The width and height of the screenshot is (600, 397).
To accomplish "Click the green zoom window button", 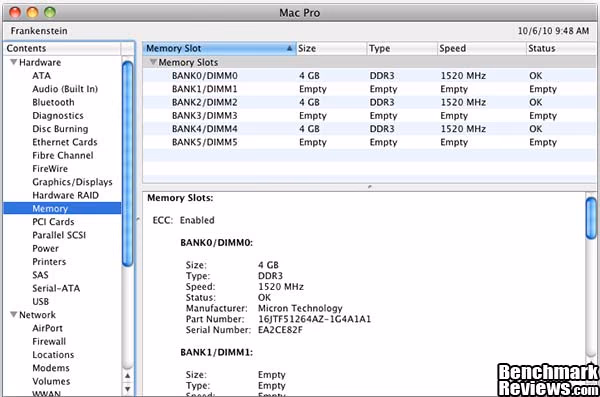I will click(x=50, y=13).
